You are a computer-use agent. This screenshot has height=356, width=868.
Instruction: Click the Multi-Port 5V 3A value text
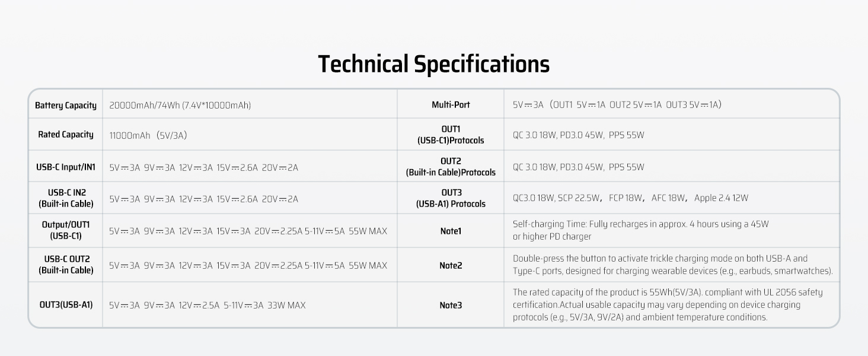[x=617, y=105]
